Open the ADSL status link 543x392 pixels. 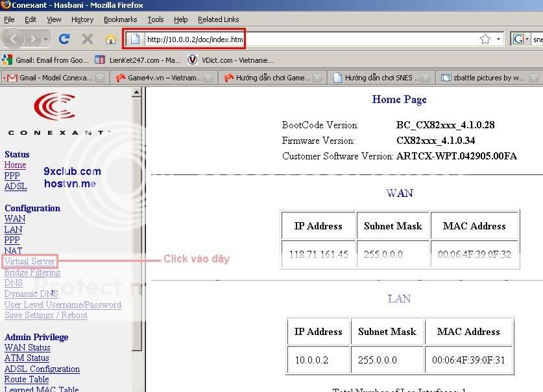click(x=16, y=186)
